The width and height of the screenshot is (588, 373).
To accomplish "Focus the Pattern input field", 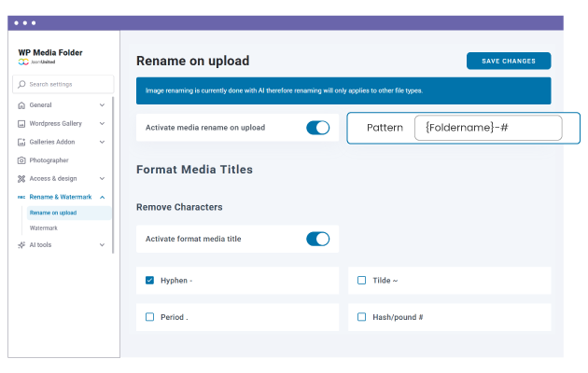I will click(x=488, y=128).
